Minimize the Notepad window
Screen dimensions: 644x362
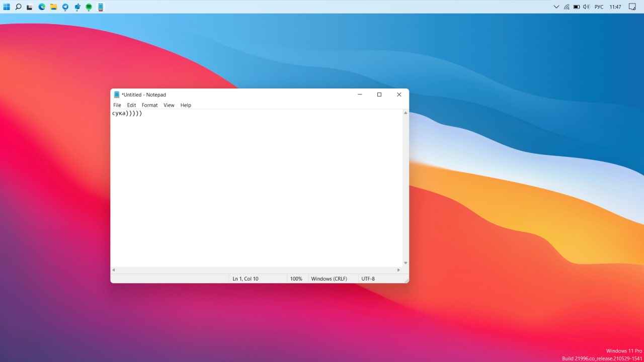coord(360,95)
